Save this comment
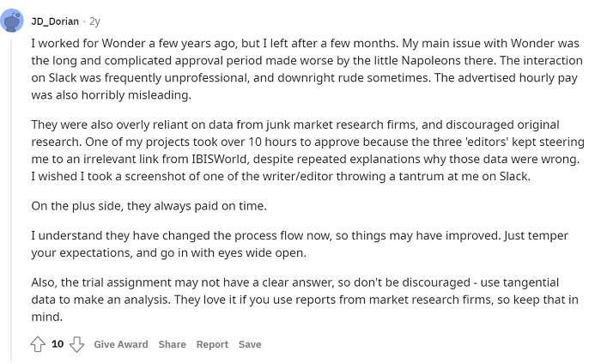This screenshot has width=601, height=364. [x=250, y=344]
